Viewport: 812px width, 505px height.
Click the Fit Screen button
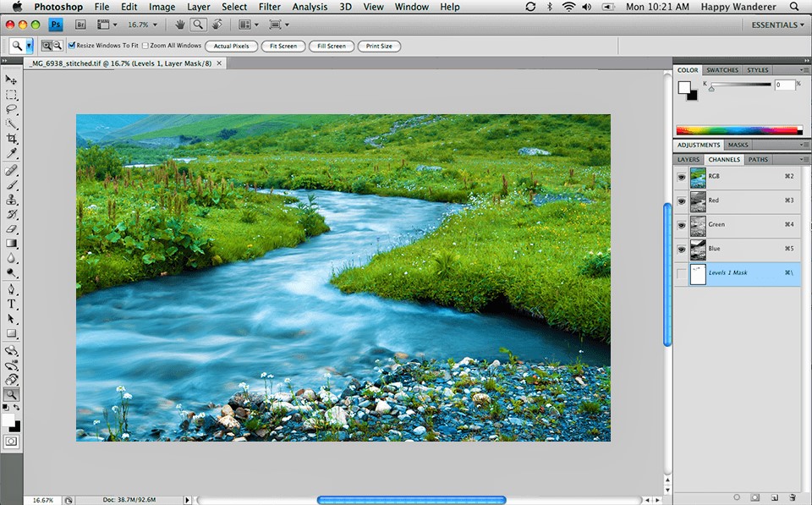click(x=283, y=46)
